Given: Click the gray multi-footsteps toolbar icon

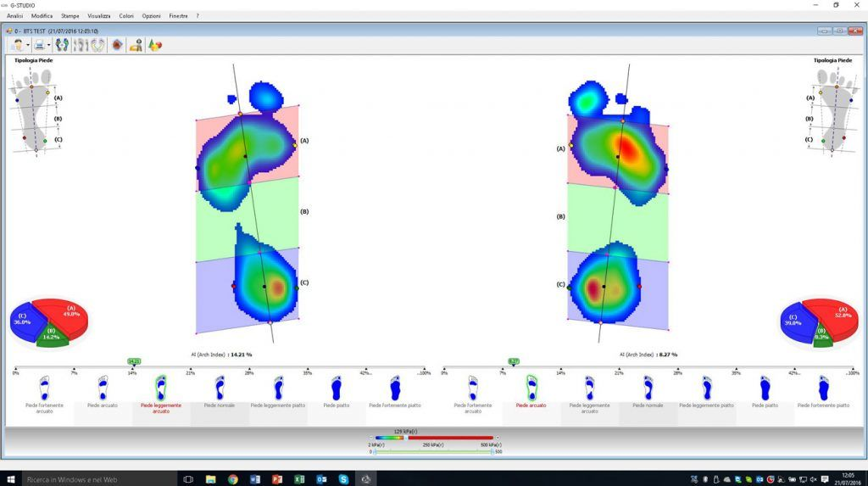Looking at the screenshot, I should (x=81, y=45).
